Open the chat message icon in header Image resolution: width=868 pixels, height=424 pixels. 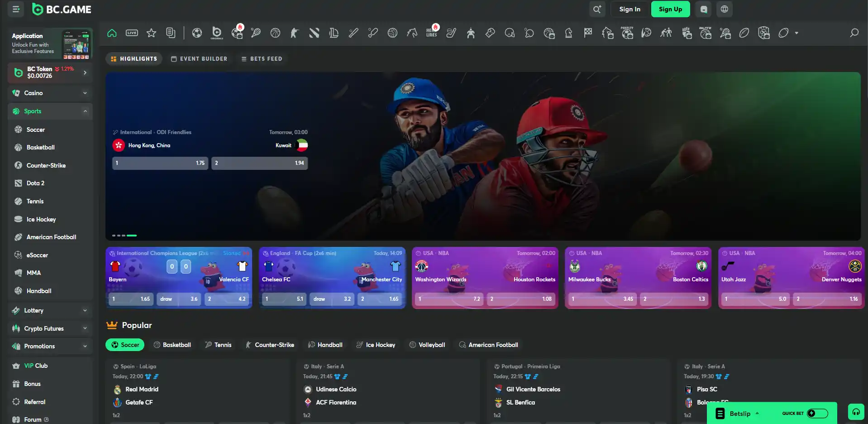pyautogui.click(x=704, y=9)
